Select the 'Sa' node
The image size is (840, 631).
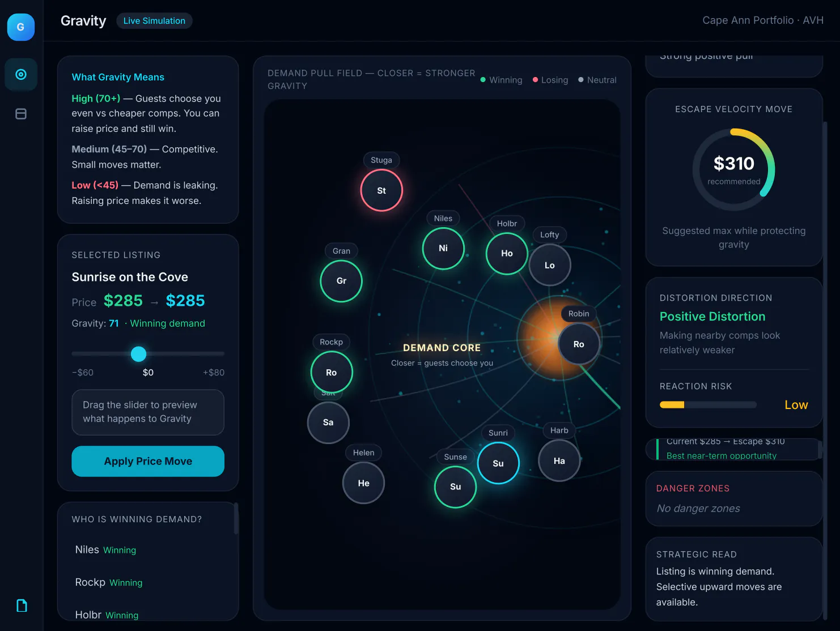pyautogui.click(x=328, y=423)
